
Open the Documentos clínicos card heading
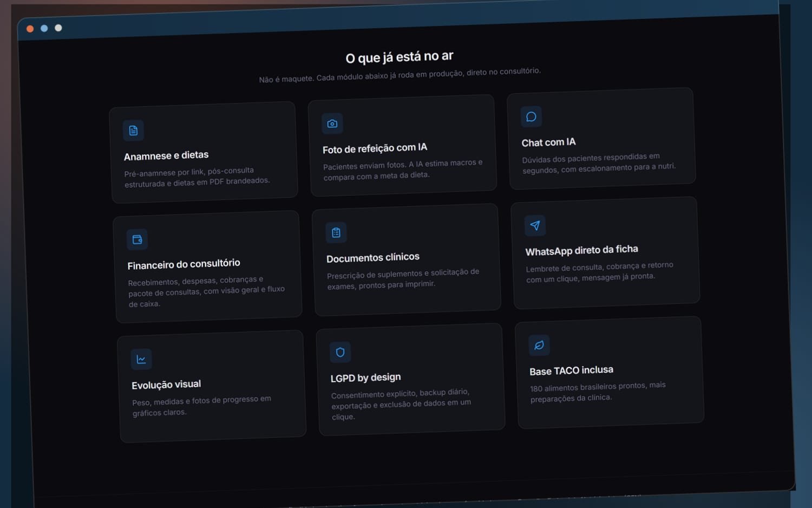coord(373,258)
